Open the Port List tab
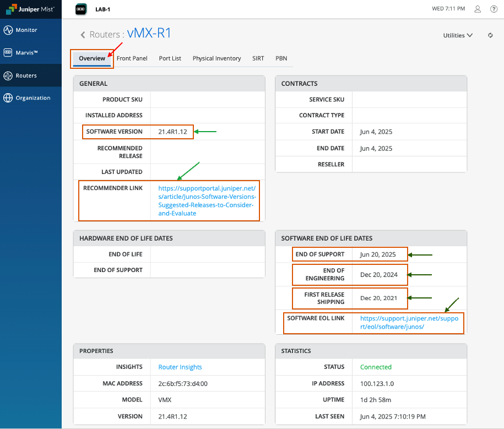This screenshot has height=429, width=504. point(170,58)
